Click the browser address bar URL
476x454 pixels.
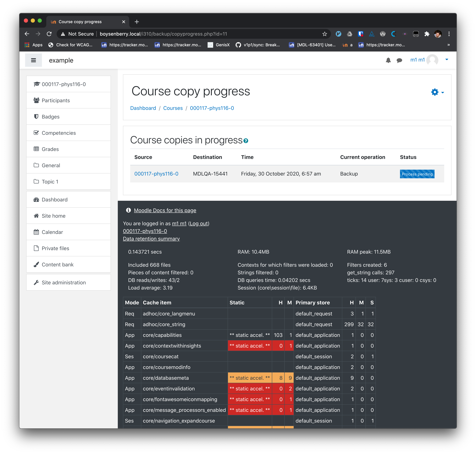point(163,34)
